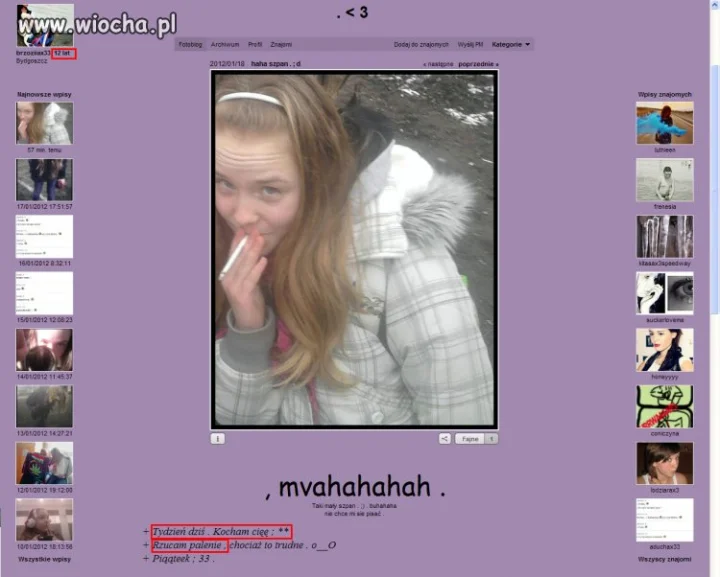This screenshot has height=577, width=720.
Task: Click the info icon below the photo
Action: [218, 439]
